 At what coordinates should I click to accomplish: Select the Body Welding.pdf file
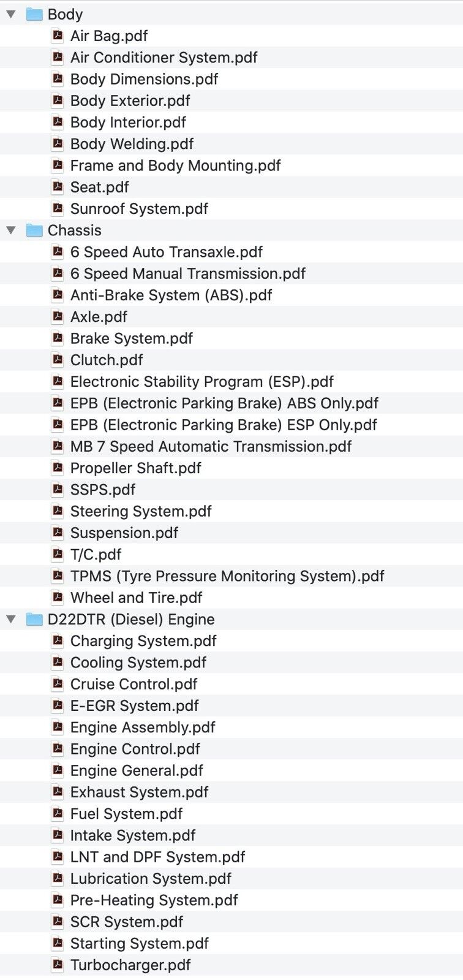pyautogui.click(x=132, y=144)
